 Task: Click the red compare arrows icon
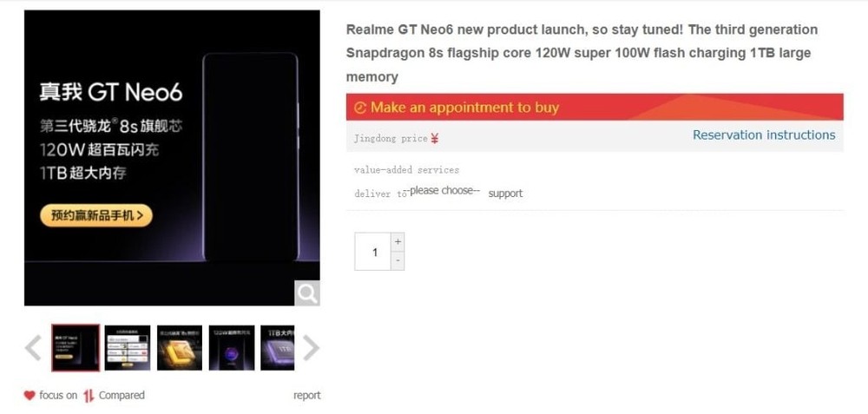coord(89,395)
